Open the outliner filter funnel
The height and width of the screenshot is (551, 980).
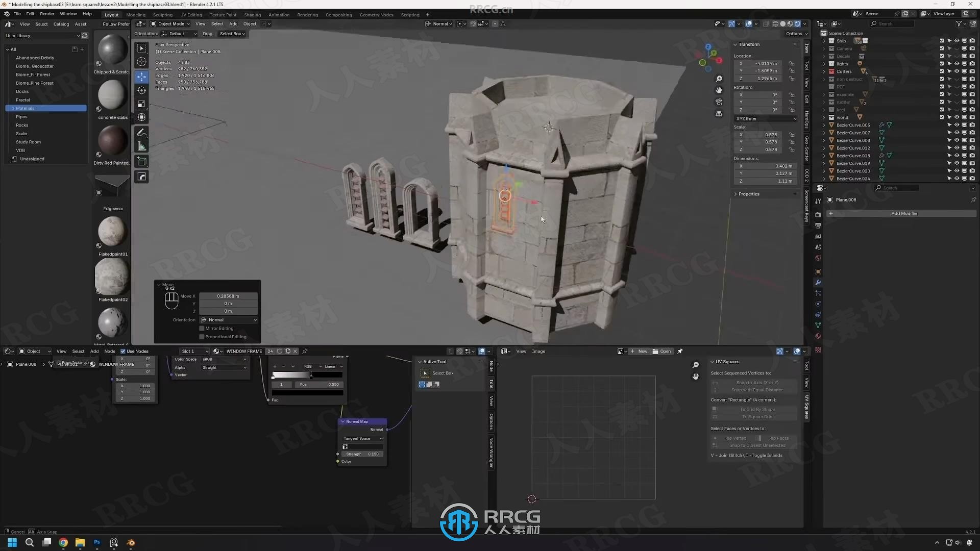click(959, 24)
